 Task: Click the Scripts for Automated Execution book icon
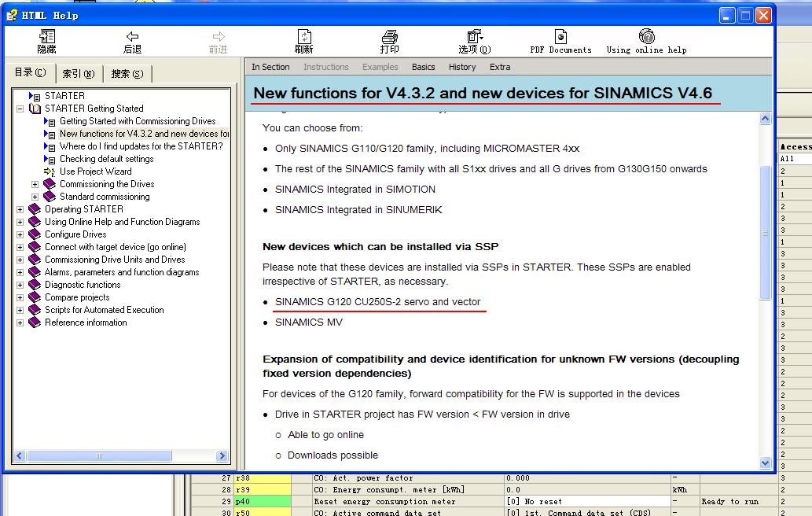click(35, 310)
